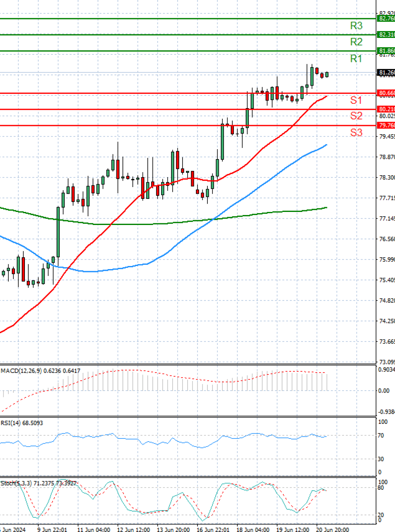Click the R3 resistance label
This screenshot has width=395, height=532.
click(356, 26)
